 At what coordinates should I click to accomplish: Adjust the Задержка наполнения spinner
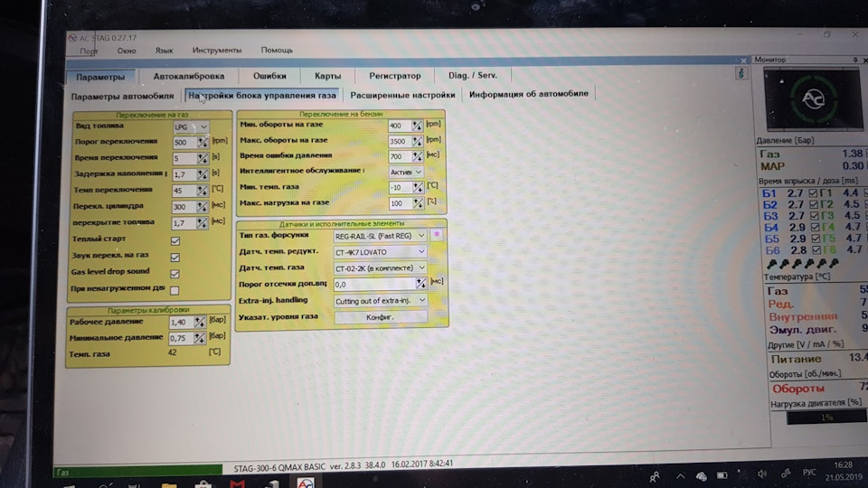[203, 174]
